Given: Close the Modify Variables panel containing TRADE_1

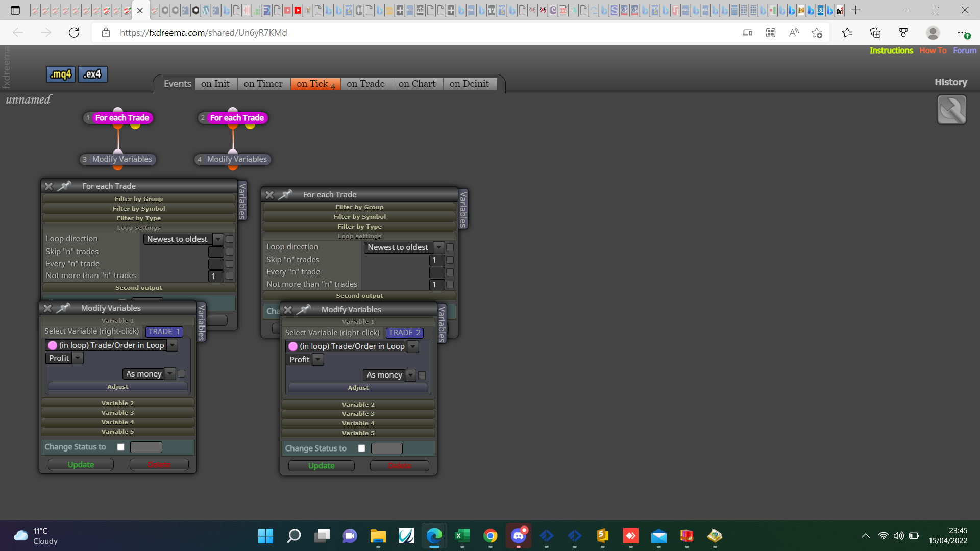Looking at the screenshot, I should [47, 308].
